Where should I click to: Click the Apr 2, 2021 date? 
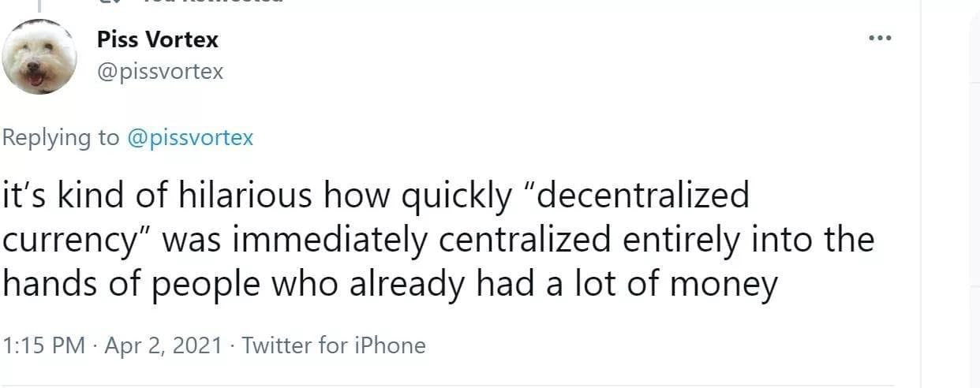[x=162, y=345]
